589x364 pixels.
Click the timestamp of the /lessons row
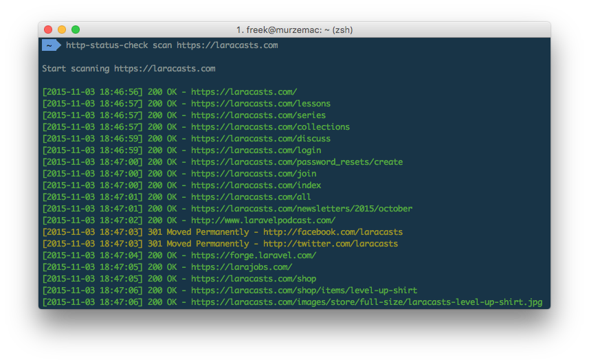coord(92,104)
